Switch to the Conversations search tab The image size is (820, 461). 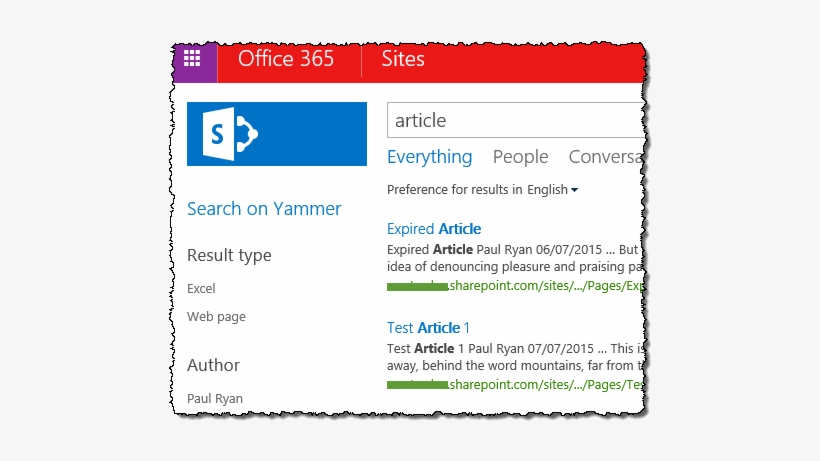coord(606,157)
